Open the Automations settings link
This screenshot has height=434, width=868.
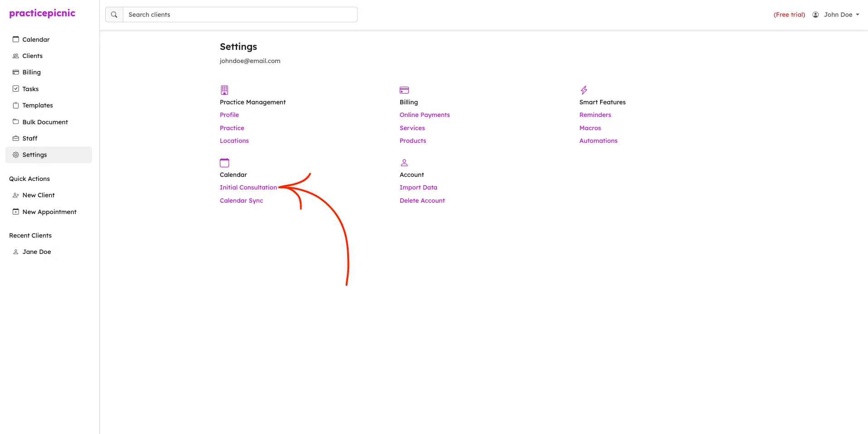(598, 141)
